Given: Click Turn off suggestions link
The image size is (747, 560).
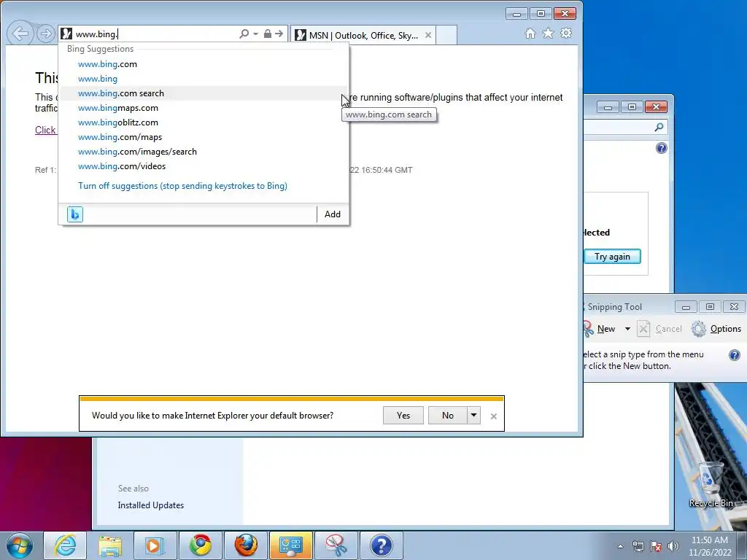Looking at the screenshot, I should tap(182, 186).
